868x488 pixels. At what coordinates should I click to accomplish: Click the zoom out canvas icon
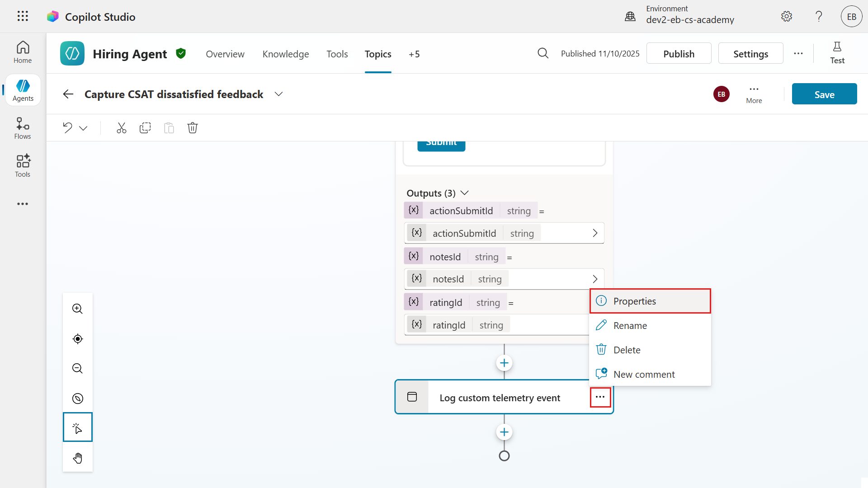tap(77, 368)
